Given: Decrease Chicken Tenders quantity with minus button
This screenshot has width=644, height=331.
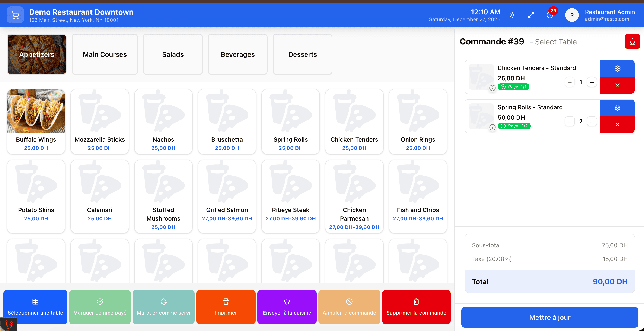Looking at the screenshot, I should point(570,82).
